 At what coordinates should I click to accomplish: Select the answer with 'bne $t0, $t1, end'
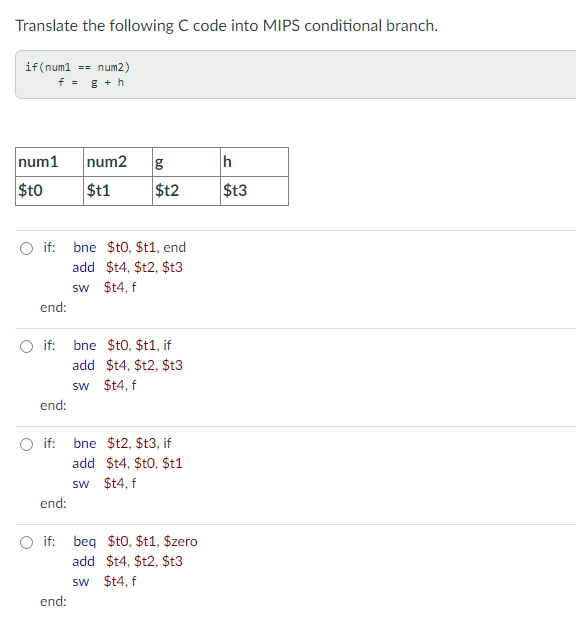26,249
